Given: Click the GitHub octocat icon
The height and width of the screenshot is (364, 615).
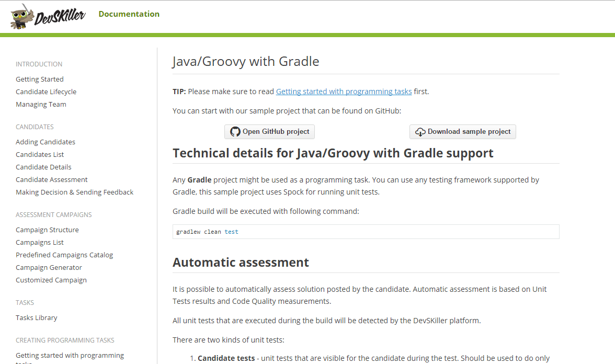Looking at the screenshot, I should click(x=235, y=132).
